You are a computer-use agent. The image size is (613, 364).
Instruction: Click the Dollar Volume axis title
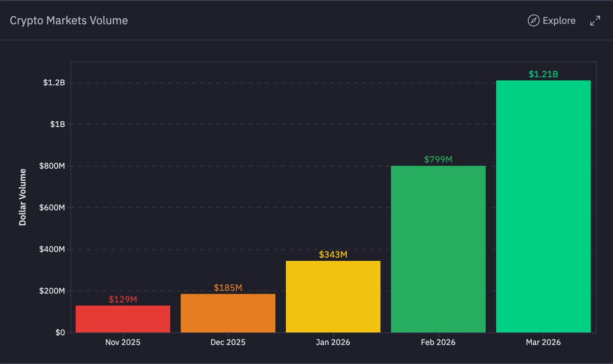click(x=22, y=197)
